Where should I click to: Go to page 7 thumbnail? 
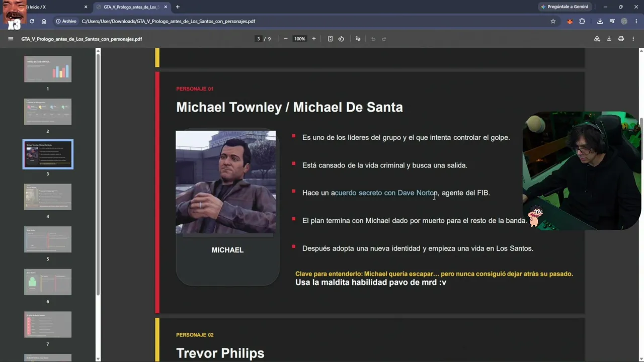tap(48, 325)
